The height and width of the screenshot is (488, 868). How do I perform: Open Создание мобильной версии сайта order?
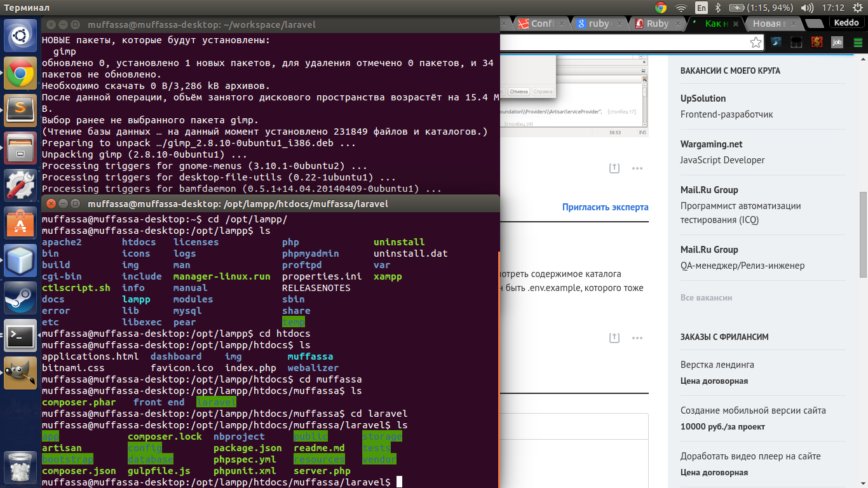[753, 410]
